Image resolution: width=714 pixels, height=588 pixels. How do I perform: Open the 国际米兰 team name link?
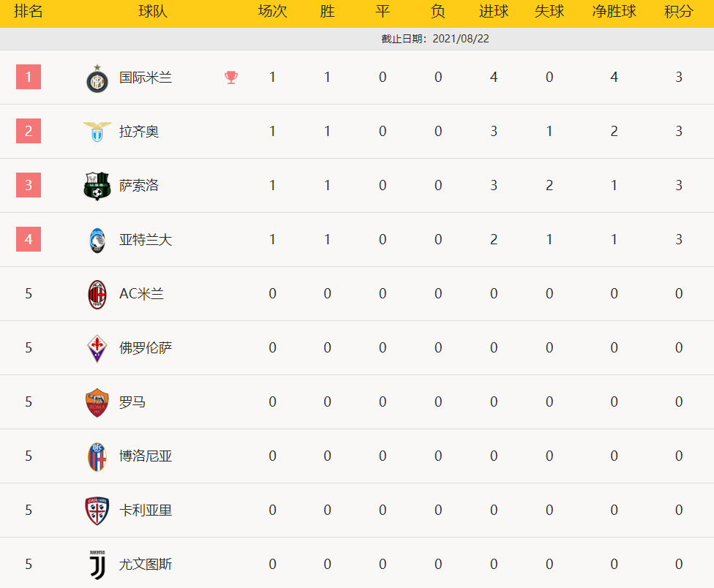[x=146, y=78]
